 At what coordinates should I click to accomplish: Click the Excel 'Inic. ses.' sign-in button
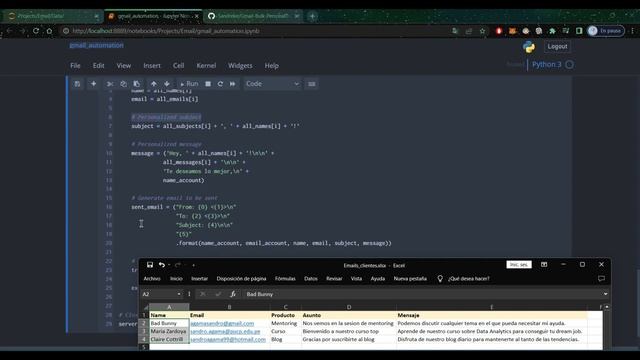[x=519, y=264]
